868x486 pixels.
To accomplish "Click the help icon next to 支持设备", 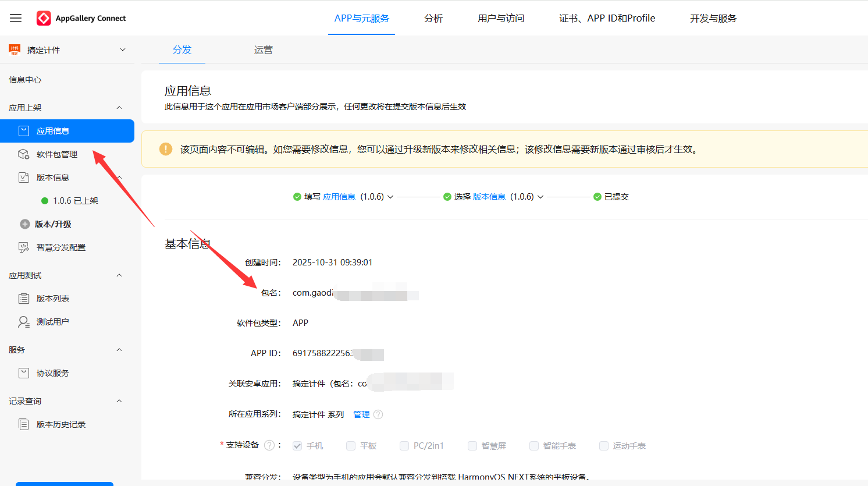I will coord(269,445).
